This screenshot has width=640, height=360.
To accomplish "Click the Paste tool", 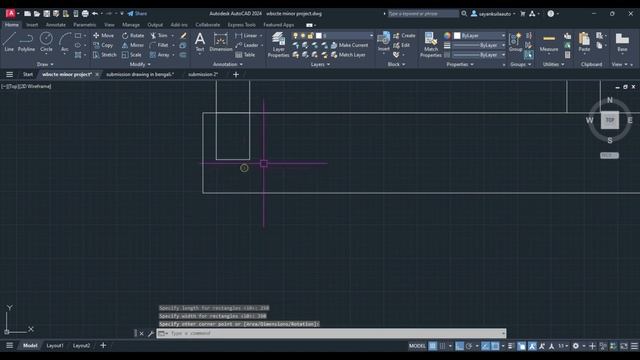I will pyautogui.click(x=584, y=42).
